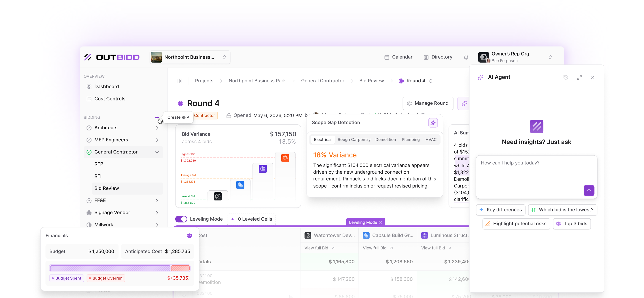Viewport: 644px width, 298px height.
Task: Click the Financials balance scale icon
Action: pyautogui.click(x=189, y=236)
